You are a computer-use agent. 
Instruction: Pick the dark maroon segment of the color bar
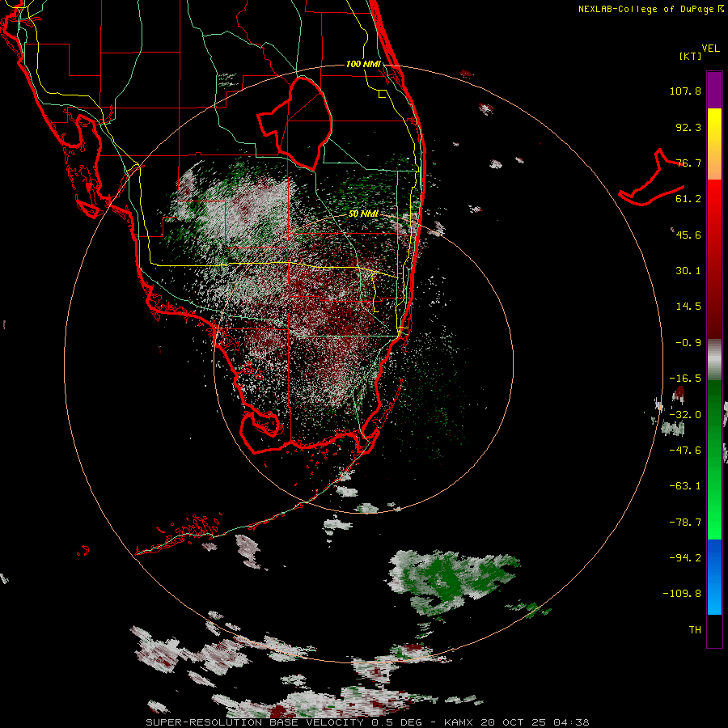pos(714,320)
